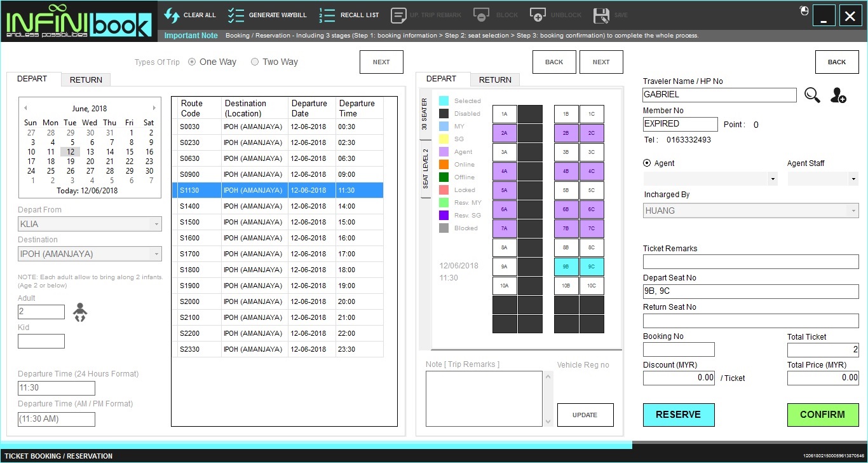Pick June 20 in calendar

pyautogui.click(x=90, y=162)
